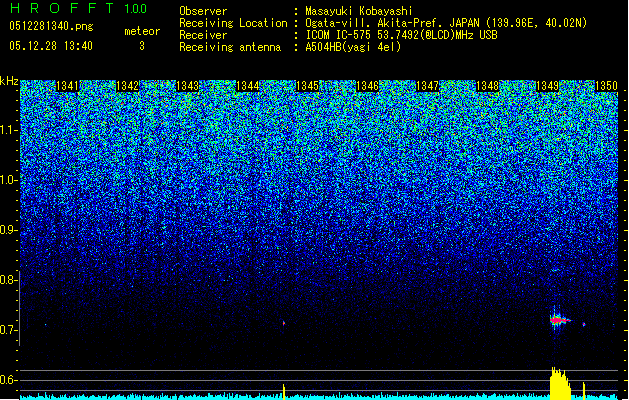Click the 1341 time marker
This screenshot has width=629, height=400.
click(67, 86)
